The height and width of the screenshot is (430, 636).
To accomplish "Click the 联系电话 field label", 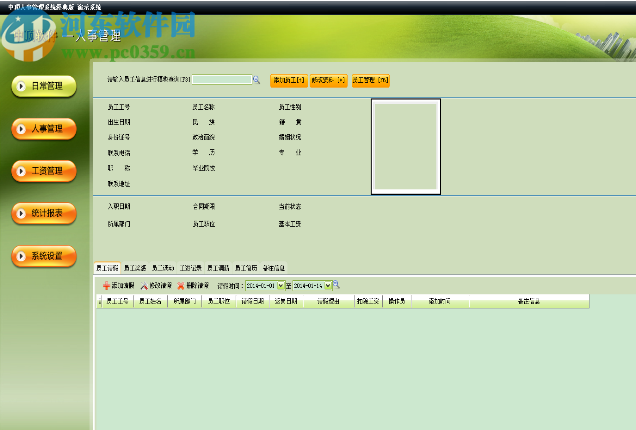I will coord(119,153).
